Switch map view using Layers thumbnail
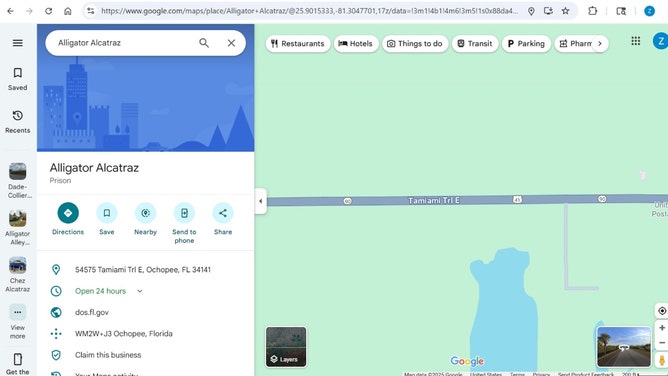The image size is (668, 376). (286, 347)
